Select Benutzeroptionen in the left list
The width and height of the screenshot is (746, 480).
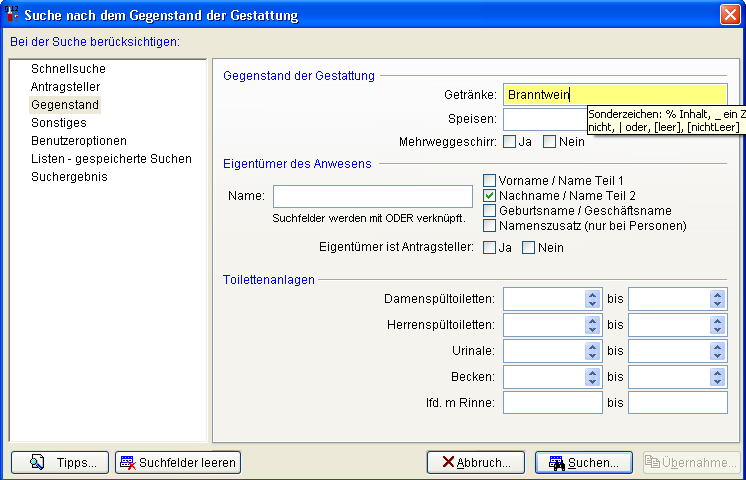tap(76, 141)
